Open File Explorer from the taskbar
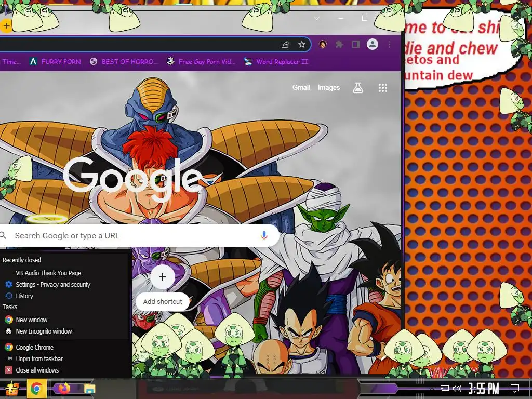Image resolution: width=532 pixels, height=399 pixels. (89, 389)
